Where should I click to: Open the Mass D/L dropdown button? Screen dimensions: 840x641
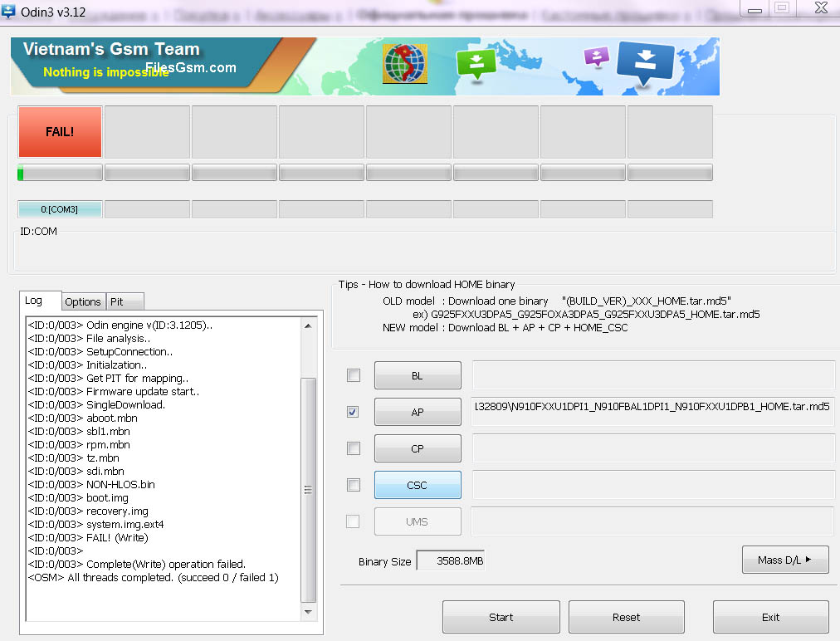pyautogui.click(x=785, y=560)
